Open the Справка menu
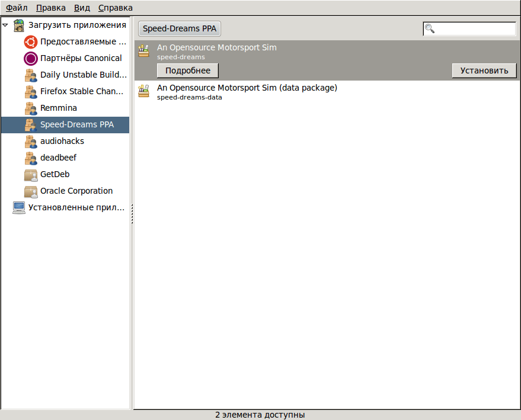 [x=116, y=8]
